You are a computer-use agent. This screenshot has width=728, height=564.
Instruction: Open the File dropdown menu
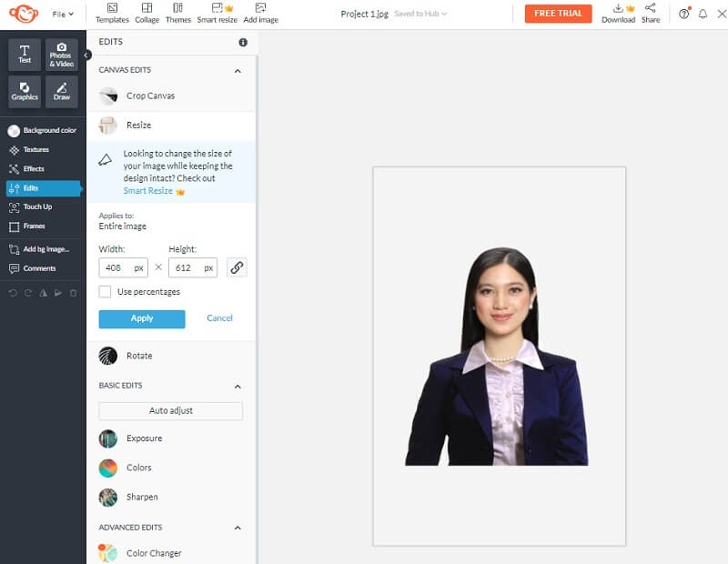(x=63, y=14)
